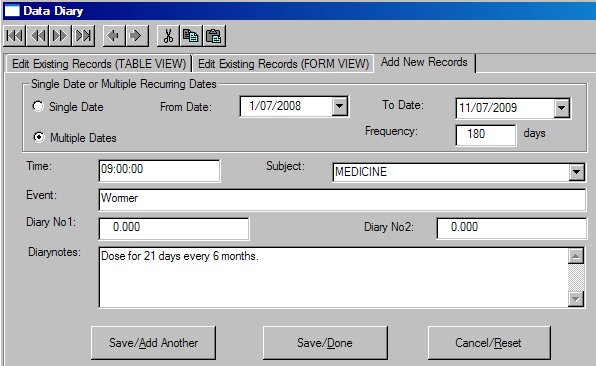Open the From Date dropdown calendar

(339, 106)
